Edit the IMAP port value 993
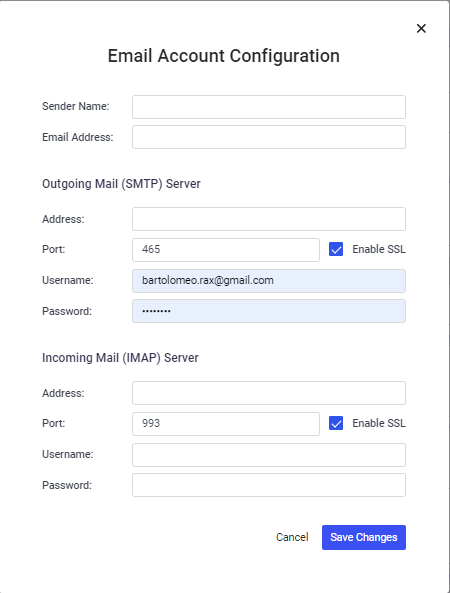Viewport: 450px width, 593px height. click(226, 424)
